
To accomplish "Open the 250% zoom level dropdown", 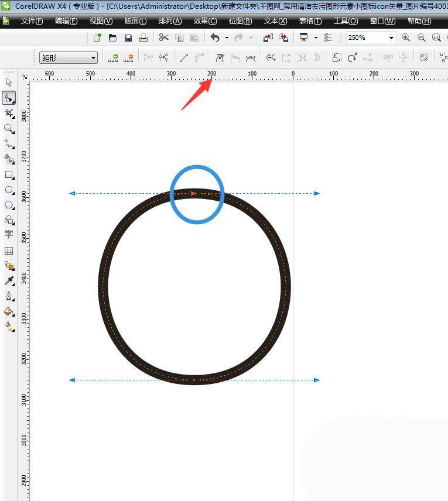I will [x=391, y=37].
